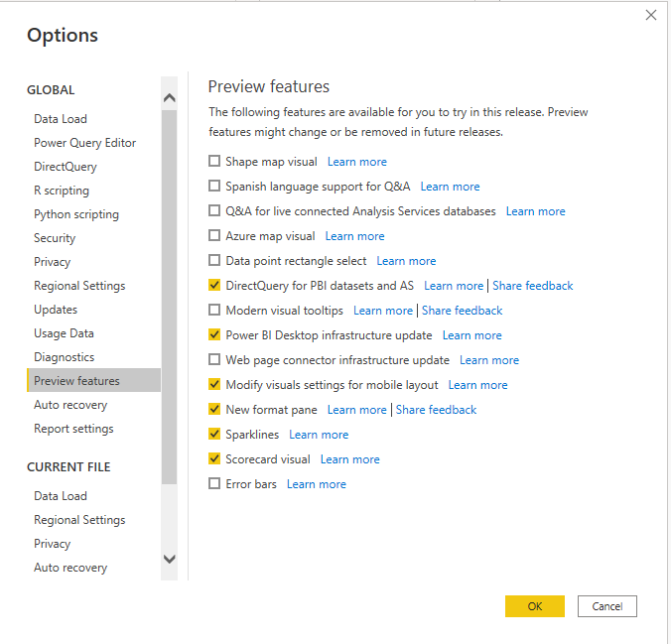Screen dimensions: 671x644
Task: Enable Error bars checkbox
Action: (214, 483)
